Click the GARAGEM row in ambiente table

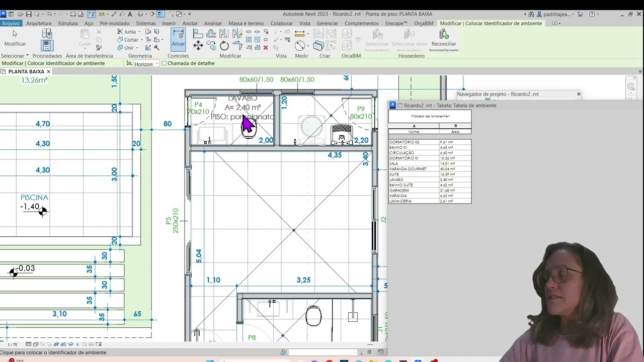point(430,191)
